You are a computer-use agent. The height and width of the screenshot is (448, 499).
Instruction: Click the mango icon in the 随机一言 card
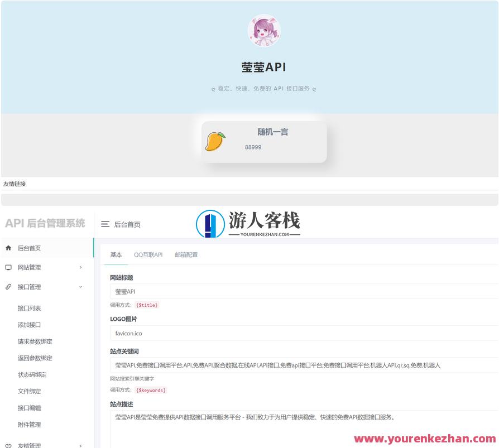pos(215,141)
